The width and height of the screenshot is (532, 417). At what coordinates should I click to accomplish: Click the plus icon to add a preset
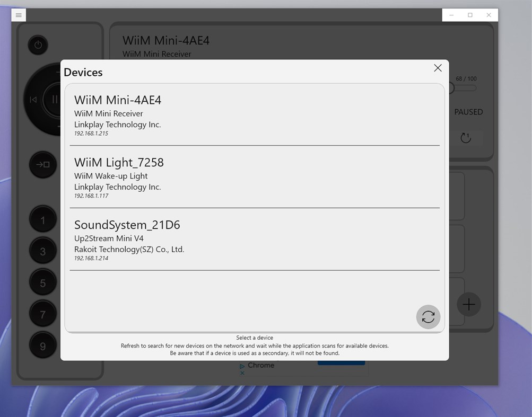468,304
